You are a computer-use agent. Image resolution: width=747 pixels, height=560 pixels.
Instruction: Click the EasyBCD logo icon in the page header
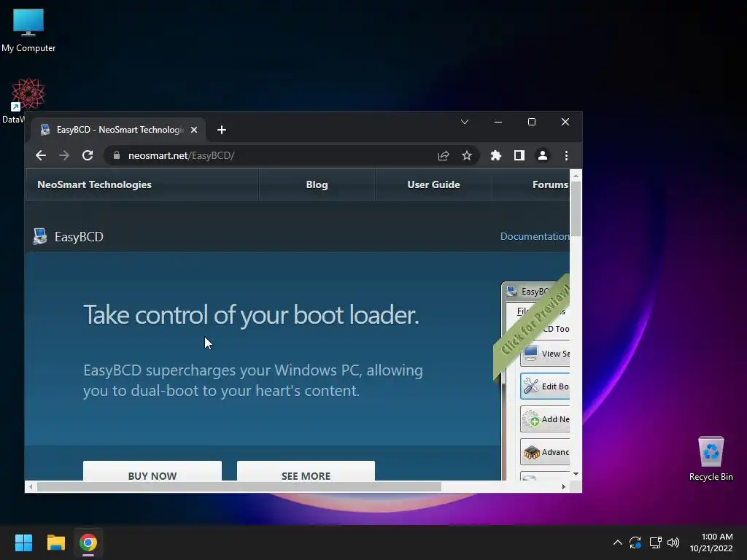pos(40,236)
